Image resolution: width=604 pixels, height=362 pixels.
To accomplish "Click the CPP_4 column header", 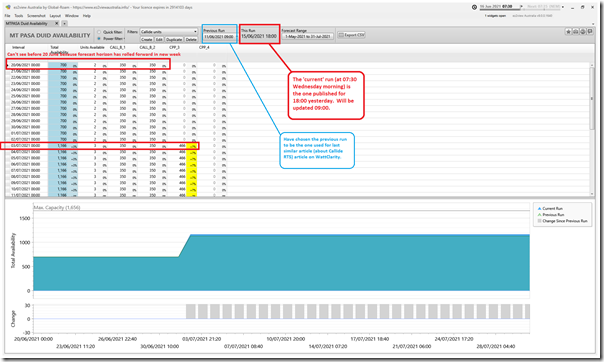I will point(204,47).
